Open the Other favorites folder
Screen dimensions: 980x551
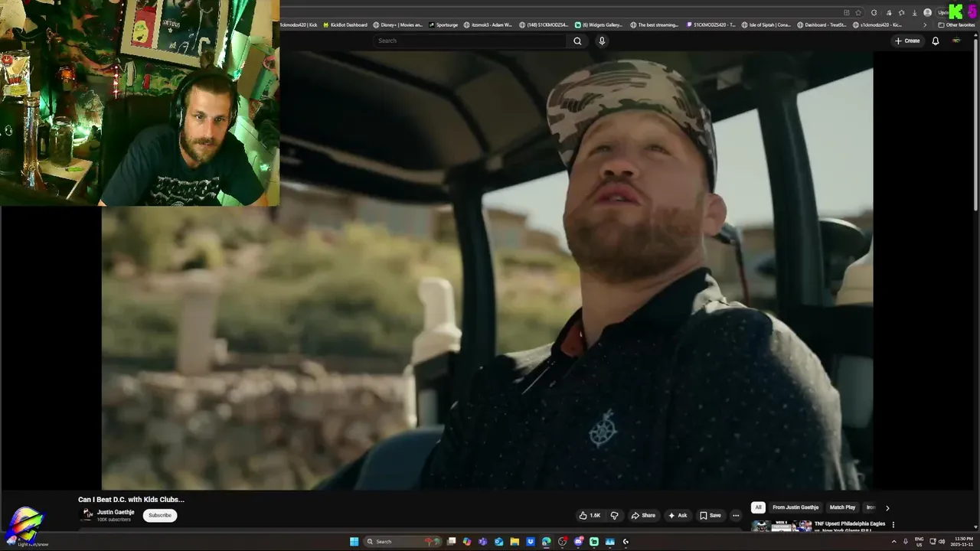point(956,24)
